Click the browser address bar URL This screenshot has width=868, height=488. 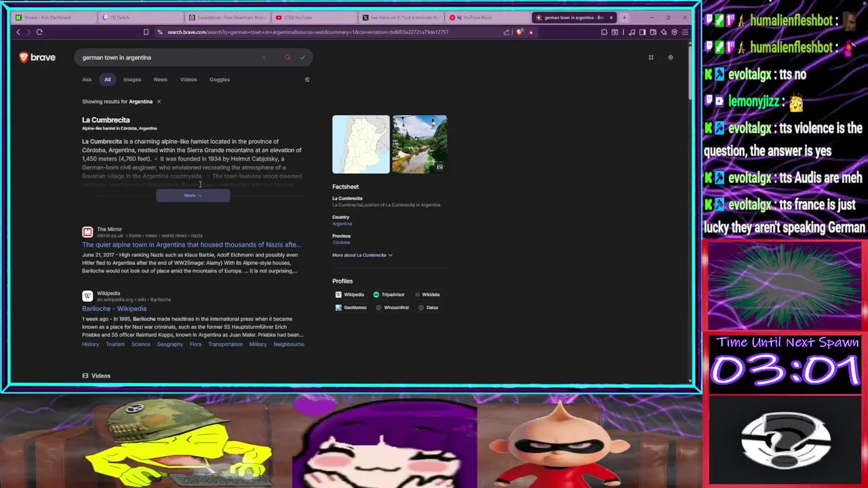tap(308, 32)
